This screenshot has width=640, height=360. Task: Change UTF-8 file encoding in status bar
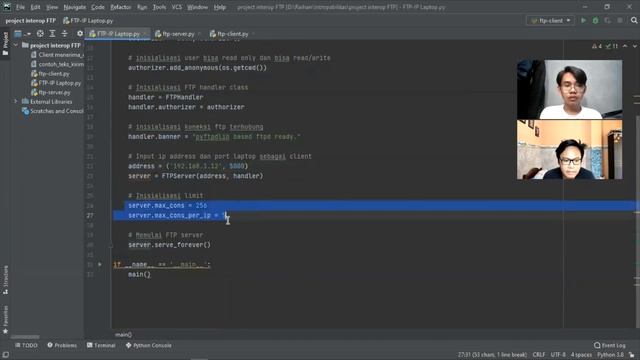tap(558, 355)
